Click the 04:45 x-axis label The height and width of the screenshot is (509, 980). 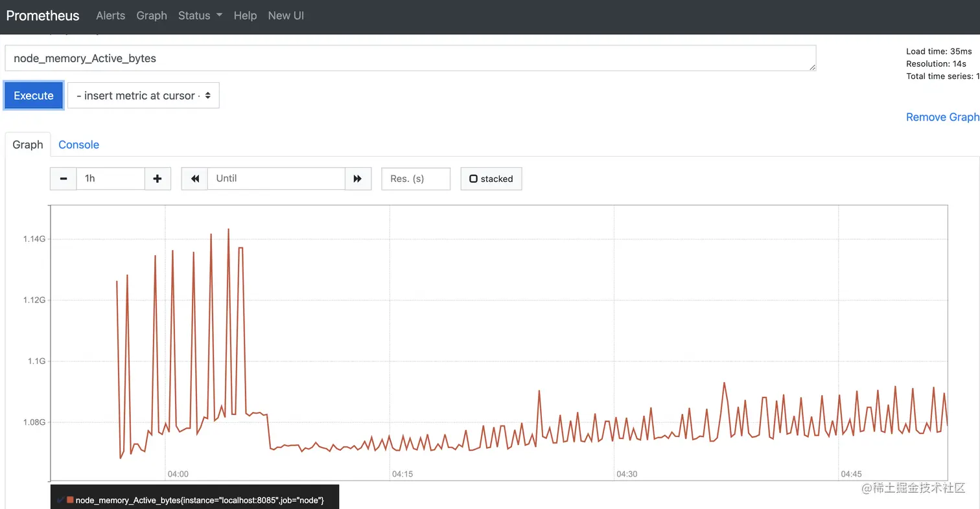[851, 474]
